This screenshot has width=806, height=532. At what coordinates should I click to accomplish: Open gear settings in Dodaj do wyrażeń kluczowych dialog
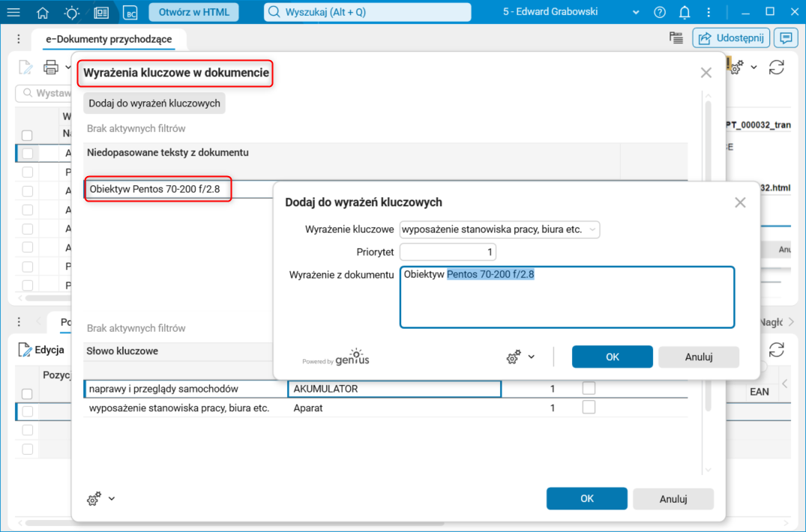513,357
